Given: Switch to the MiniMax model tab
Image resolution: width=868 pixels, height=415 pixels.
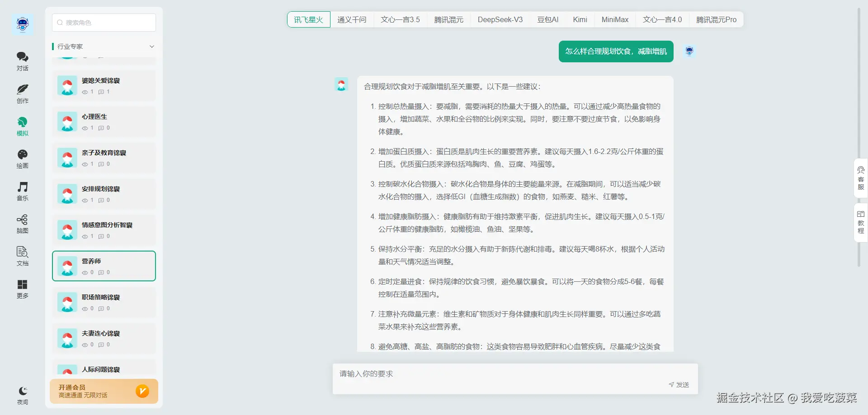Looking at the screenshot, I should pos(615,19).
